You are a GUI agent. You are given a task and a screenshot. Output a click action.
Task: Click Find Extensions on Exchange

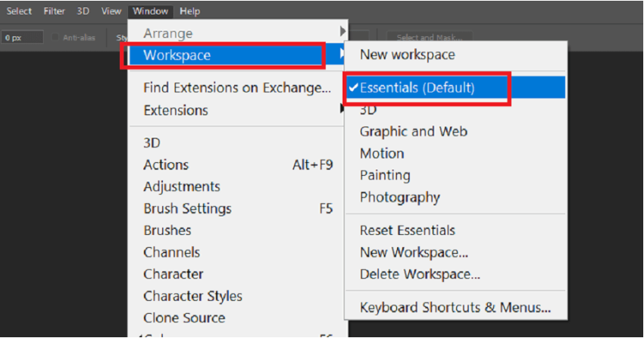tap(237, 88)
